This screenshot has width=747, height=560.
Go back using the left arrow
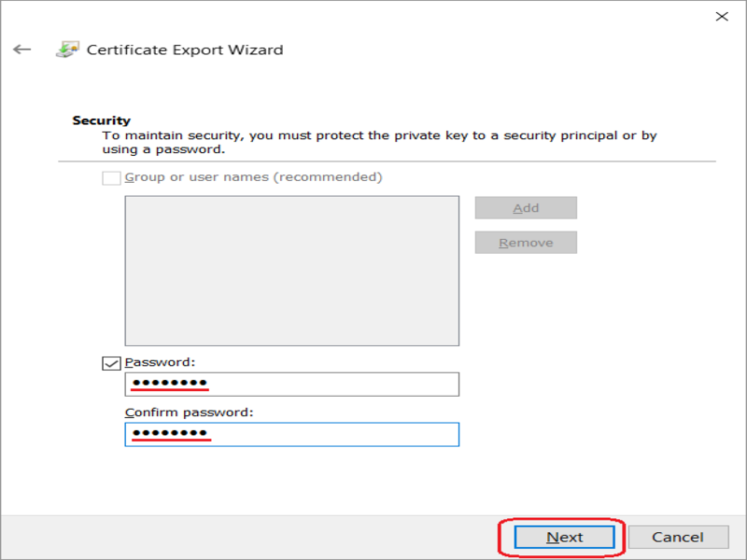pos(21,49)
